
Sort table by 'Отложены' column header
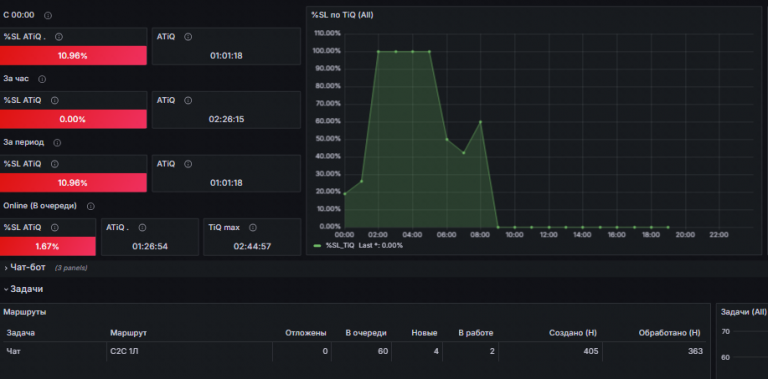306,333
